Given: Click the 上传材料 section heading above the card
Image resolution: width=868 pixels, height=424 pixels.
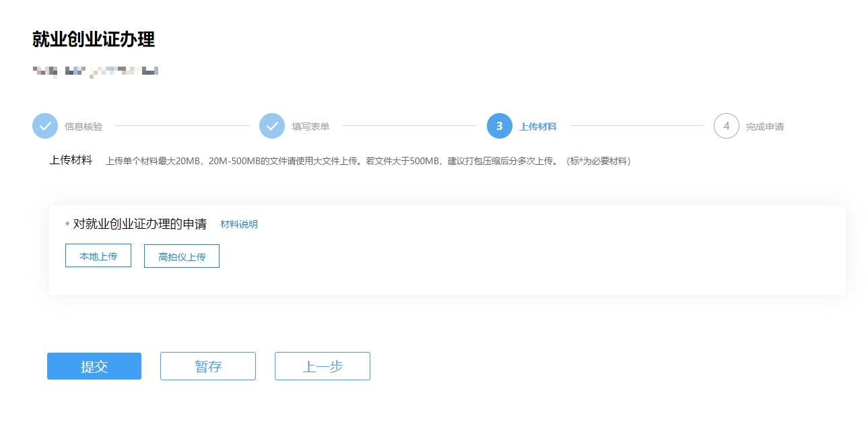Looking at the screenshot, I should (x=71, y=161).
